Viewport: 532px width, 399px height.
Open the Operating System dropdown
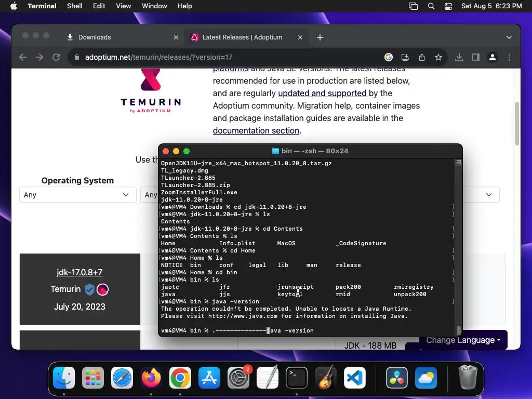[x=78, y=195]
